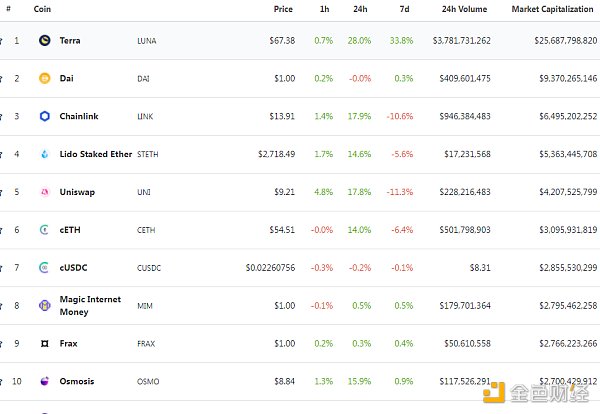This screenshot has width=600, height=414.
Task: Click the FRAX ticker symbol
Action: (x=146, y=344)
